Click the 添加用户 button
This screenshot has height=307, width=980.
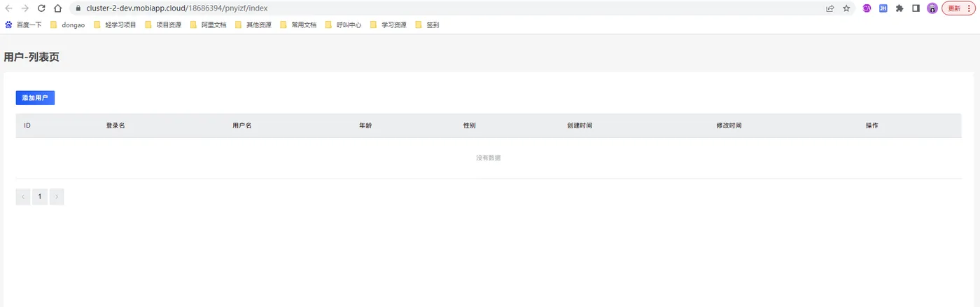click(x=35, y=98)
